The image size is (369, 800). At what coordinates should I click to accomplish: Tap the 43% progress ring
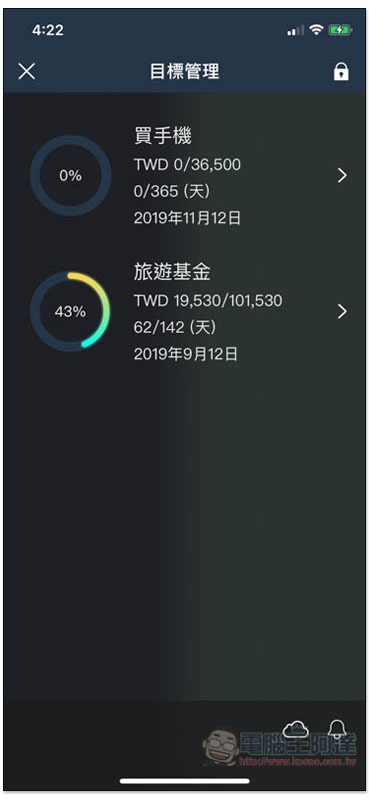point(70,311)
